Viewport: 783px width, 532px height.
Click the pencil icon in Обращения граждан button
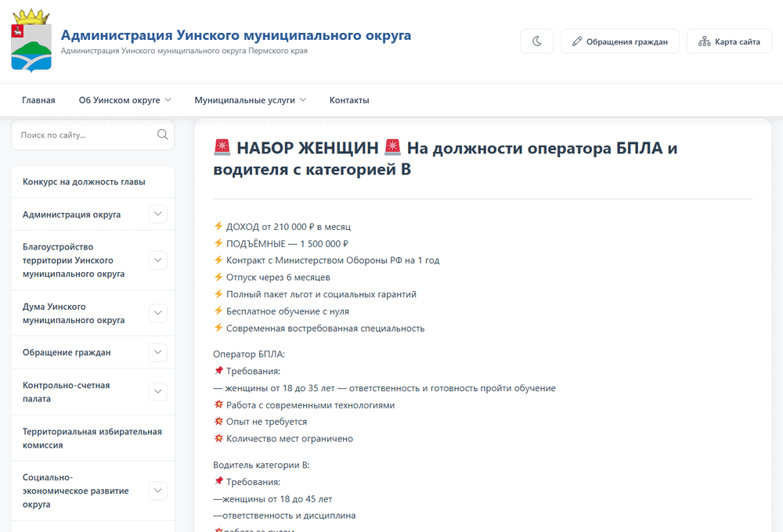(x=577, y=41)
